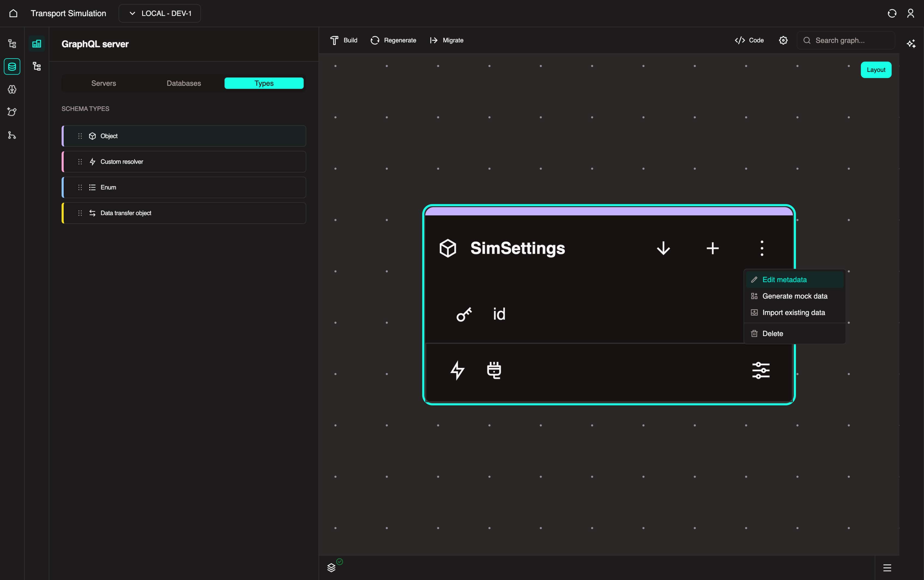Collapse SimSettings with the down arrow
924x580 pixels.
pos(663,248)
